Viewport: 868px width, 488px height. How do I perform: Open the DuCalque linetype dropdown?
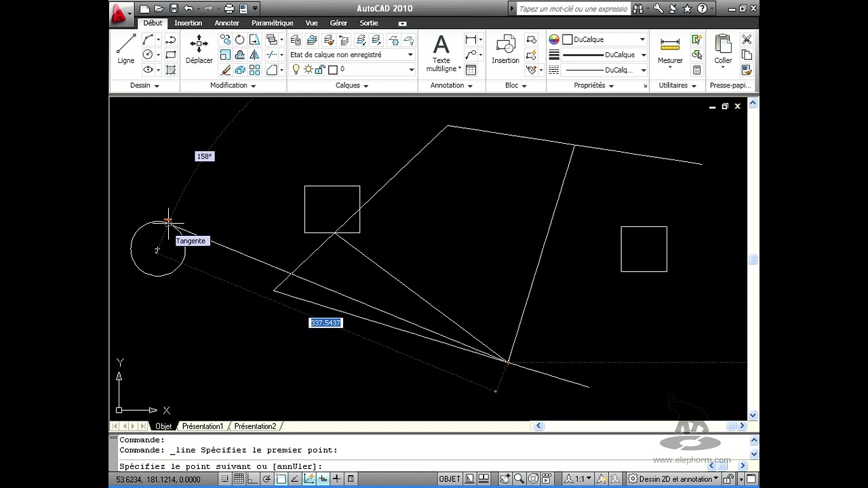click(604, 70)
